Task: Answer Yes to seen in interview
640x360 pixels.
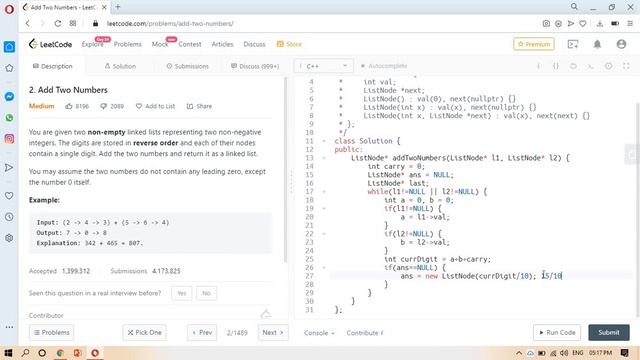Action: [182, 293]
